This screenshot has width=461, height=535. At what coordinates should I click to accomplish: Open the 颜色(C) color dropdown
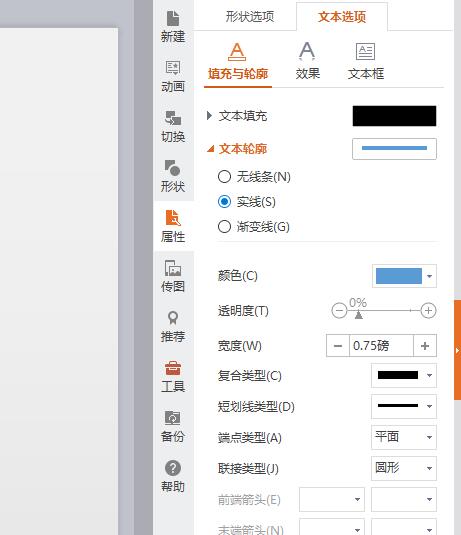point(404,276)
